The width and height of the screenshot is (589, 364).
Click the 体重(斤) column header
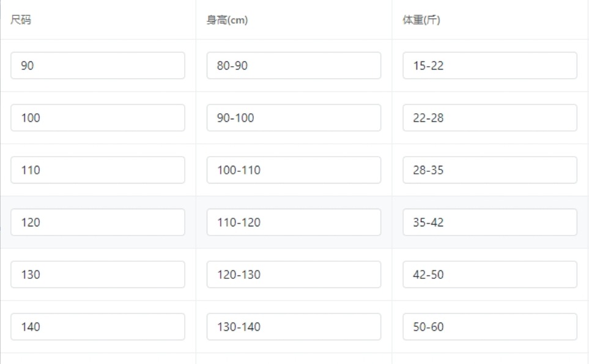click(x=421, y=20)
